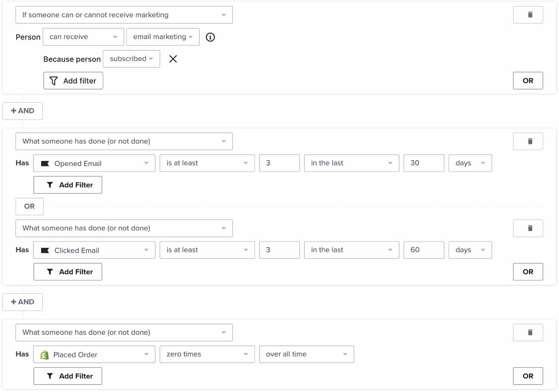Delete the marketing consent condition via its trash icon
Image resolution: width=559 pixels, height=392 pixels.
[x=528, y=15]
